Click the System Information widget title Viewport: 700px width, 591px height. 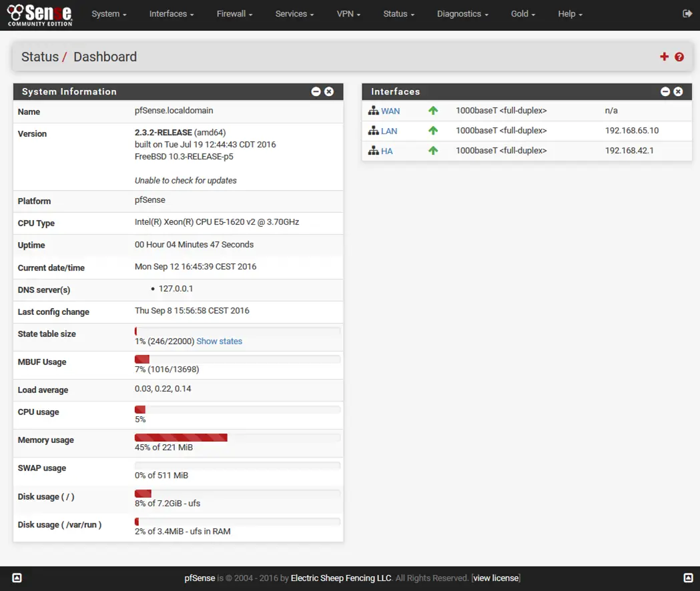[69, 91]
